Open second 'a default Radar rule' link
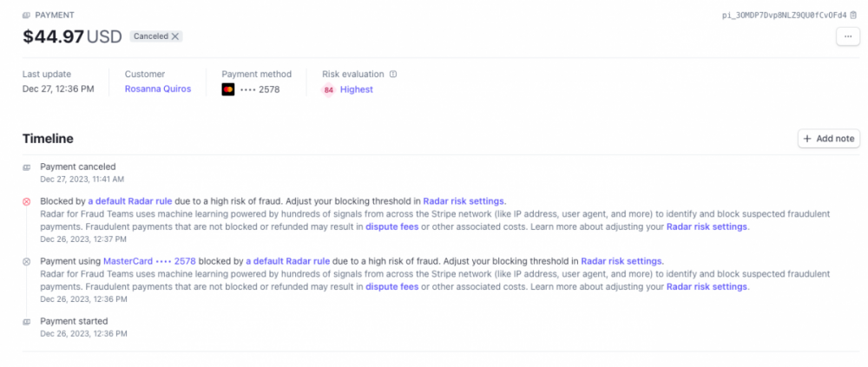Viewport: 868px width, 367px height. tap(288, 261)
